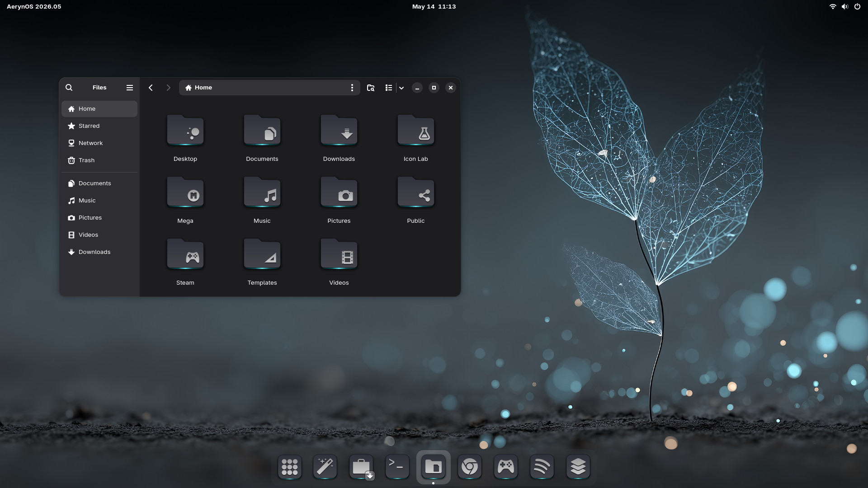Image resolution: width=868 pixels, height=488 pixels.
Task: Toggle list view layout icon
Action: [388, 88]
